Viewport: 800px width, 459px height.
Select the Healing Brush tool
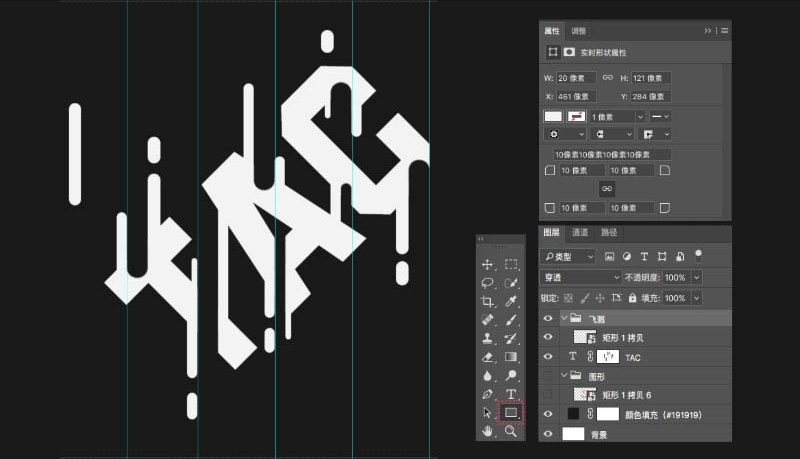(487, 320)
